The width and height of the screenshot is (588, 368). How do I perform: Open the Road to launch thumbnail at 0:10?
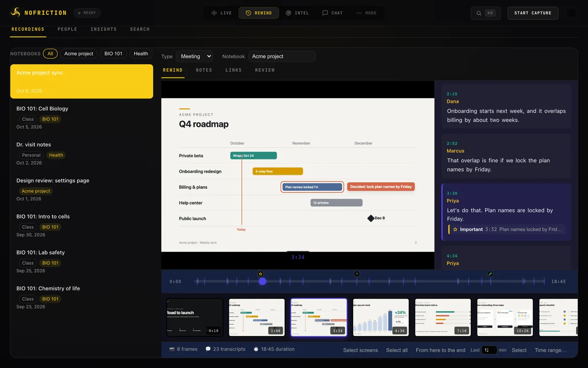tap(194, 318)
